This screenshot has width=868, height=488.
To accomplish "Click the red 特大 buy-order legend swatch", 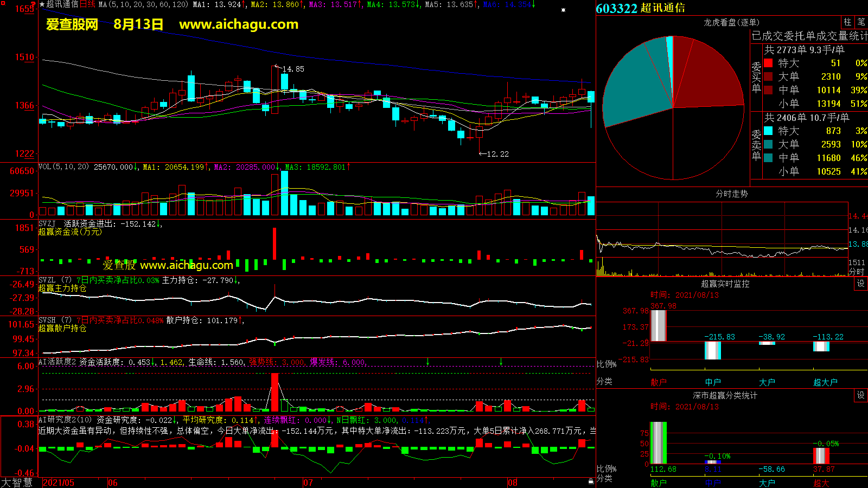I will [x=768, y=63].
